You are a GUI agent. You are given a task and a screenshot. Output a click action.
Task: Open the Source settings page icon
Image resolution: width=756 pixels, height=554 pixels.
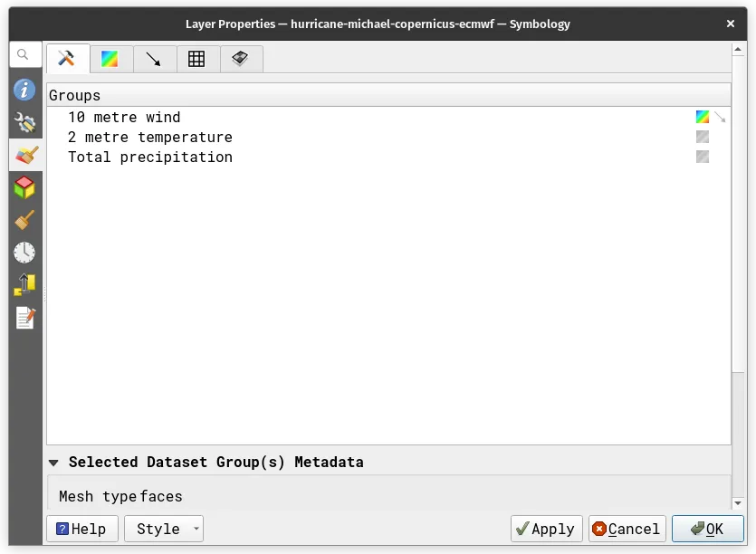pos(24,123)
